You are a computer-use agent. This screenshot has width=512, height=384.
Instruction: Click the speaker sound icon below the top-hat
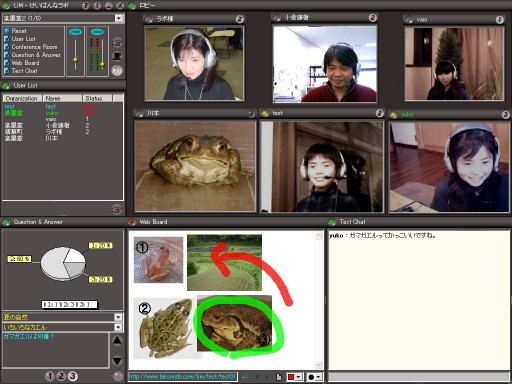click(117, 70)
